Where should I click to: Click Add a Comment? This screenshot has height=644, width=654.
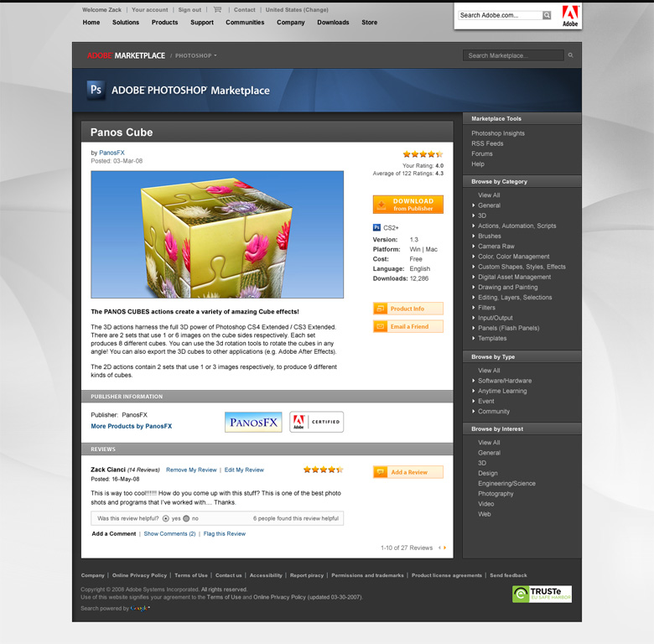click(x=114, y=534)
